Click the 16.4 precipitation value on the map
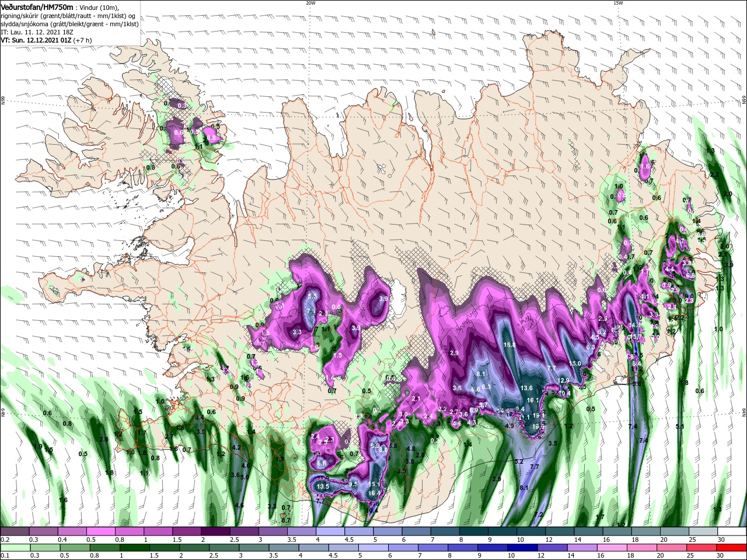The height and width of the screenshot is (560, 747). tap(374, 493)
